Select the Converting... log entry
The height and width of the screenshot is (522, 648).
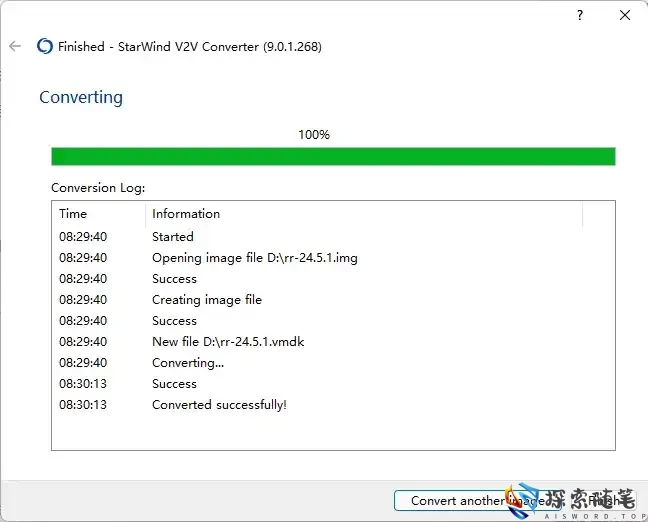(188, 363)
